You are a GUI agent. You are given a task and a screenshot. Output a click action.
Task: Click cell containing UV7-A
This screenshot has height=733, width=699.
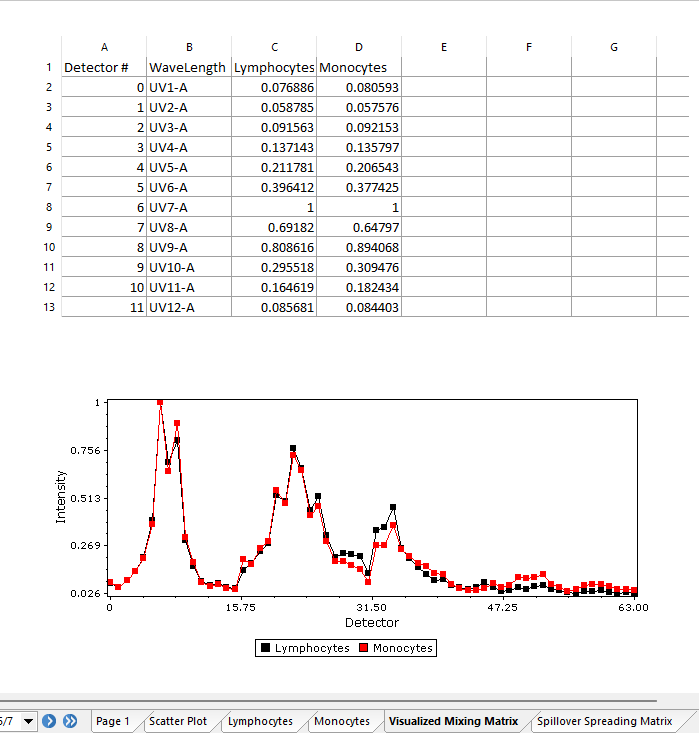[188, 207]
